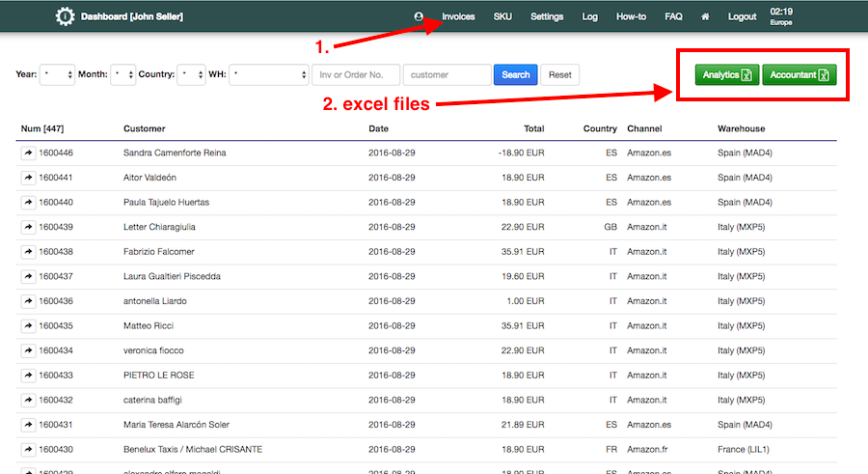Open the Settings menu item
Image resolution: width=868 pixels, height=474 pixels.
click(547, 16)
